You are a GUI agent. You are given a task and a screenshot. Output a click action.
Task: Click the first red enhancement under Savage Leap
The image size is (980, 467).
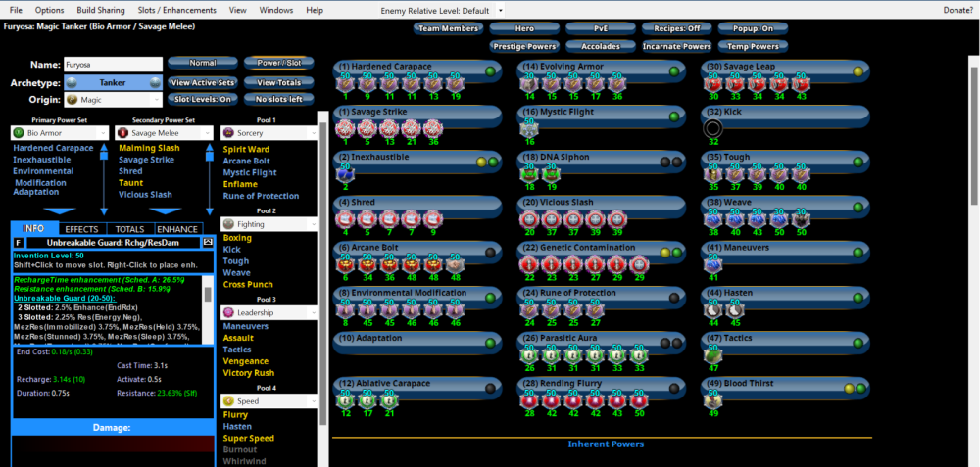point(712,84)
